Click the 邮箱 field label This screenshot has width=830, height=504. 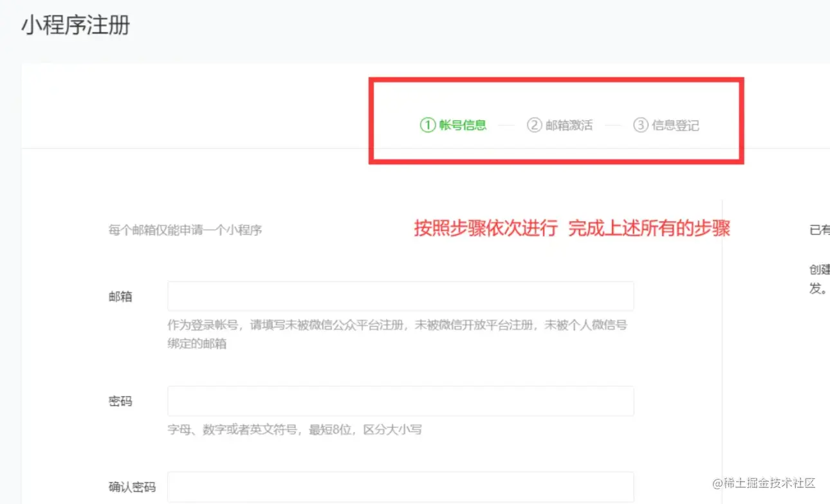click(120, 296)
